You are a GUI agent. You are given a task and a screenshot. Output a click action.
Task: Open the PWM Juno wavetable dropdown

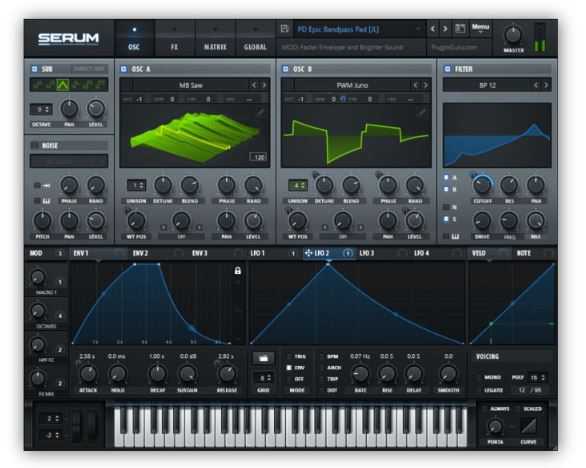pyautogui.click(x=352, y=85)
